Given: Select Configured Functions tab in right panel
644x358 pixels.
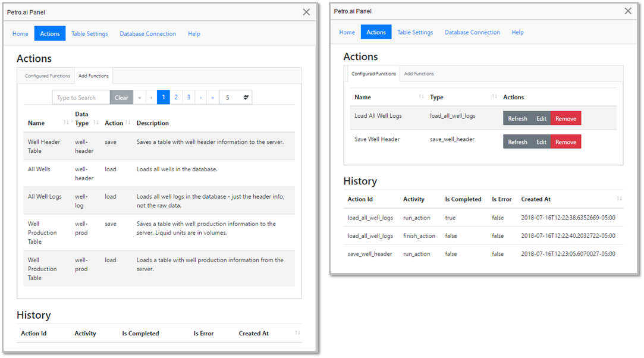Looking at the screenshot, I should click(x=374, y=74).
